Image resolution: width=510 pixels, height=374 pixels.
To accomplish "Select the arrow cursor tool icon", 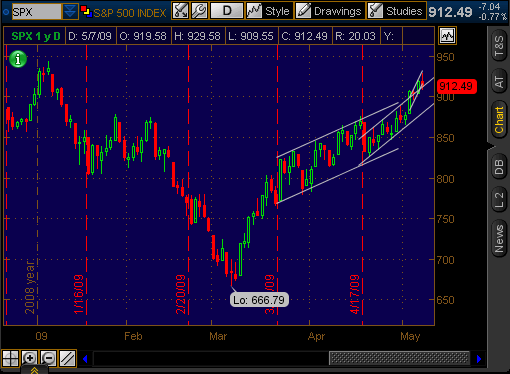I will (x=181, y=11).
